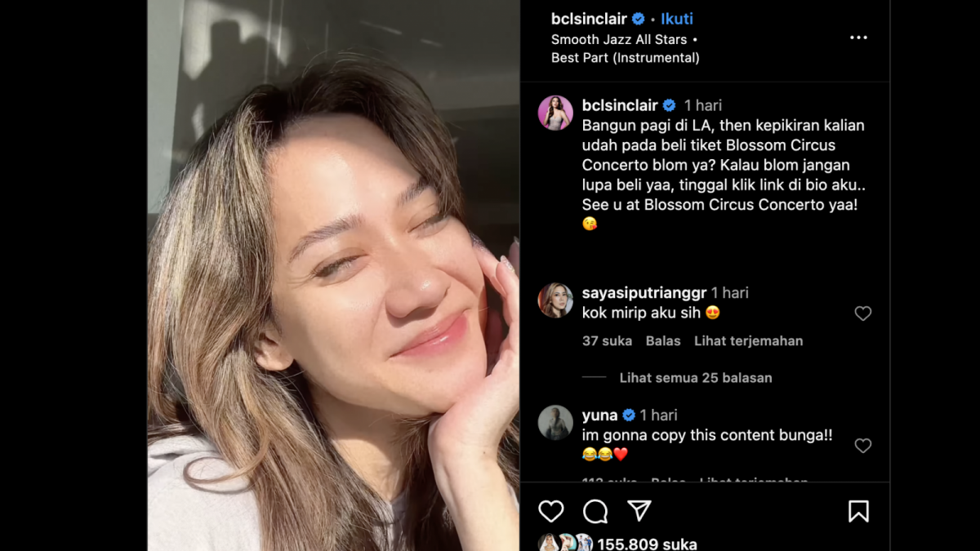
Task: Expand all 25 replies (Lihat semua 25 balasan)
Action: point(695,378)
